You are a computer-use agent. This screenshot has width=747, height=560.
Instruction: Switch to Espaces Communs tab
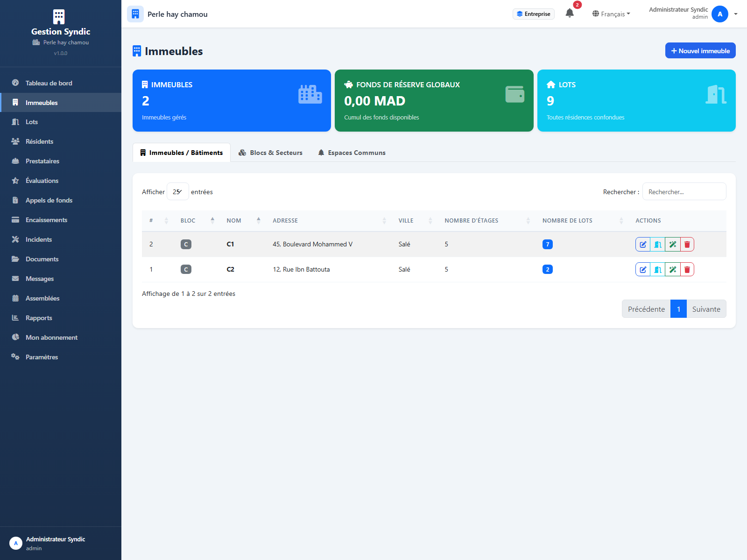click(352, 153)
